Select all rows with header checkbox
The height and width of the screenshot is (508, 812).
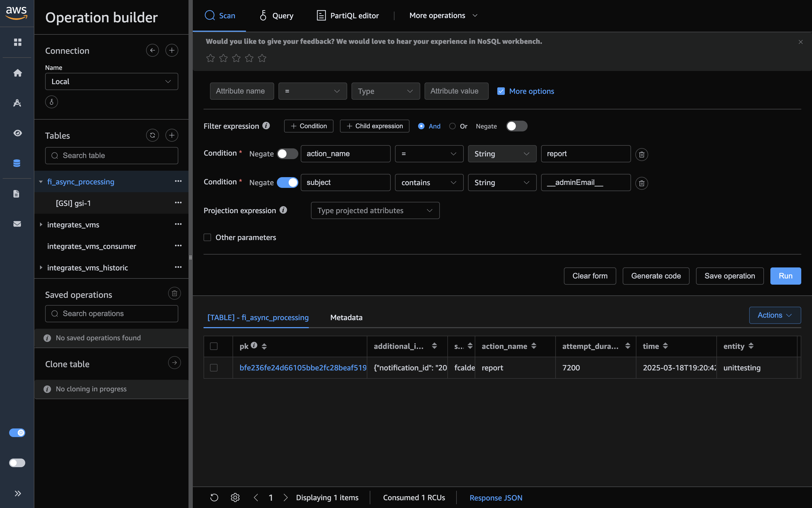(214, 346)
